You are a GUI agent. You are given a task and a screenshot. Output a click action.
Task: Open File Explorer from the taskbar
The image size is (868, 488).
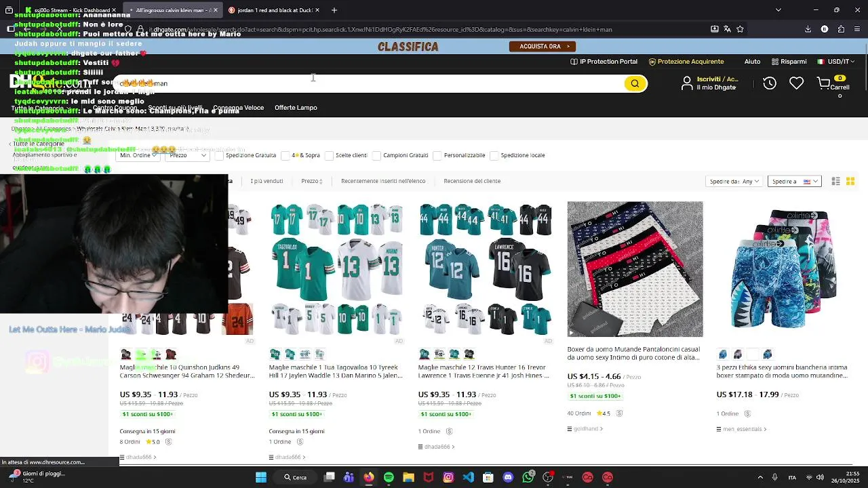click(408, 477)
